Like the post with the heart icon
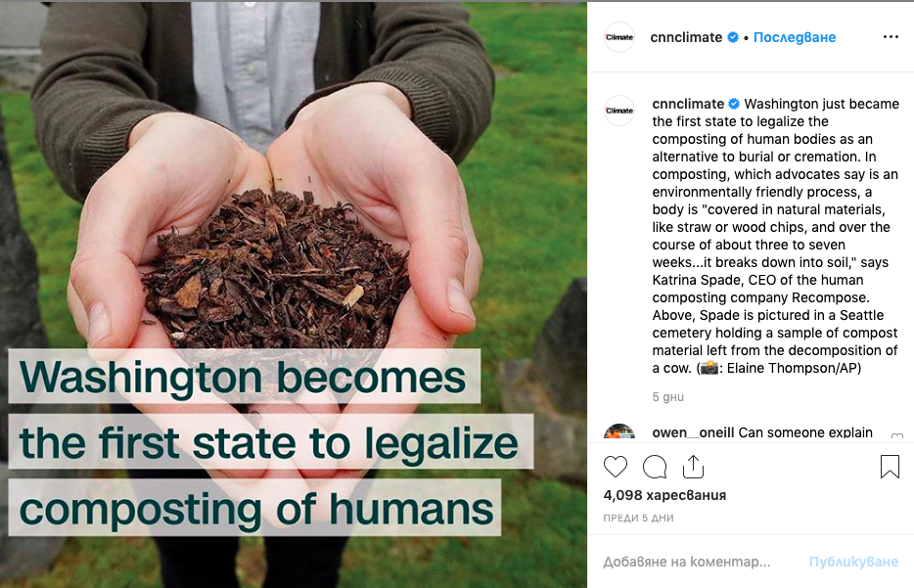Image resolution: width=914 pixels, height=588 pixels. [x=616, y=467]
